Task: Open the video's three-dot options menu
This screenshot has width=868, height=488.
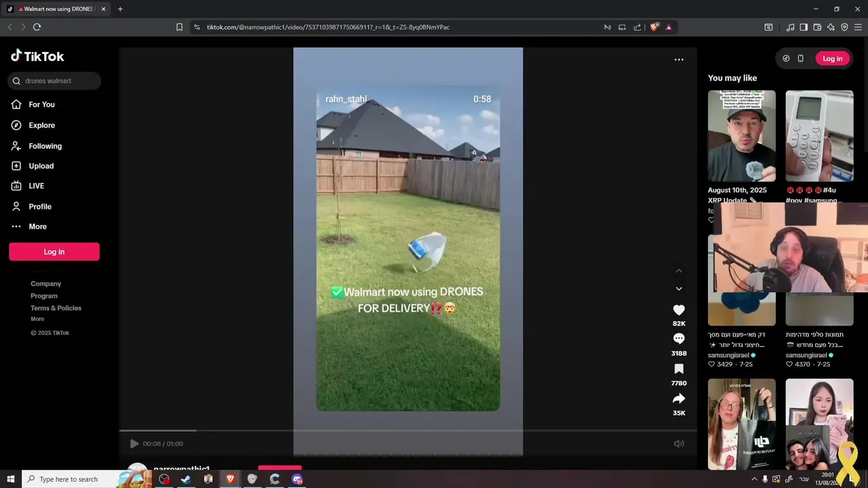Action: pyautogui.click(x=679, y=60)
